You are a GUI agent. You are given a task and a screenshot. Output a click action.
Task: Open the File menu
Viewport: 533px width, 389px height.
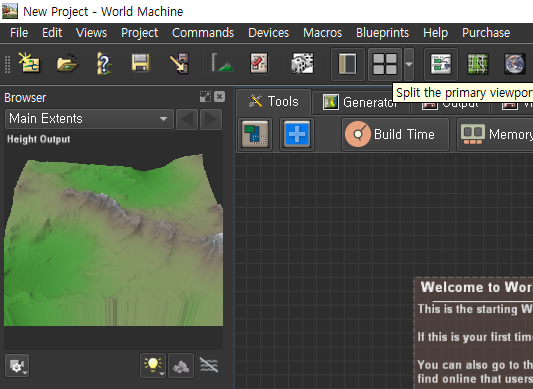19,33
